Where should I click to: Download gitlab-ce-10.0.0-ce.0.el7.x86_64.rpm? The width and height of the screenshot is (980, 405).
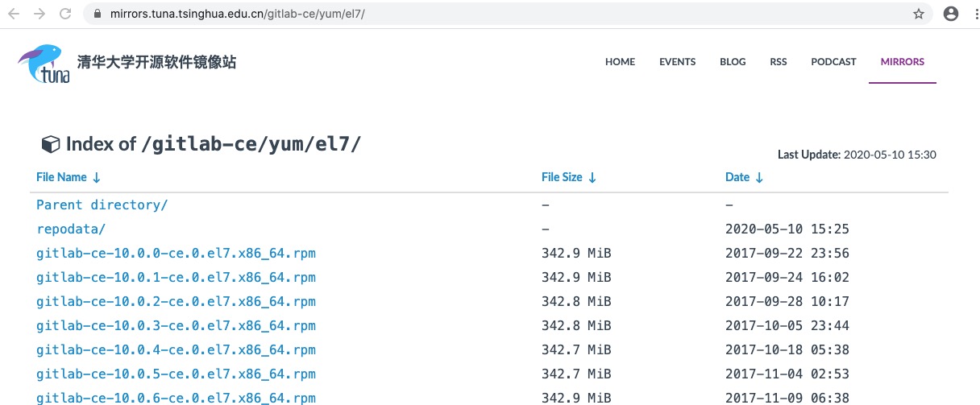176,254
